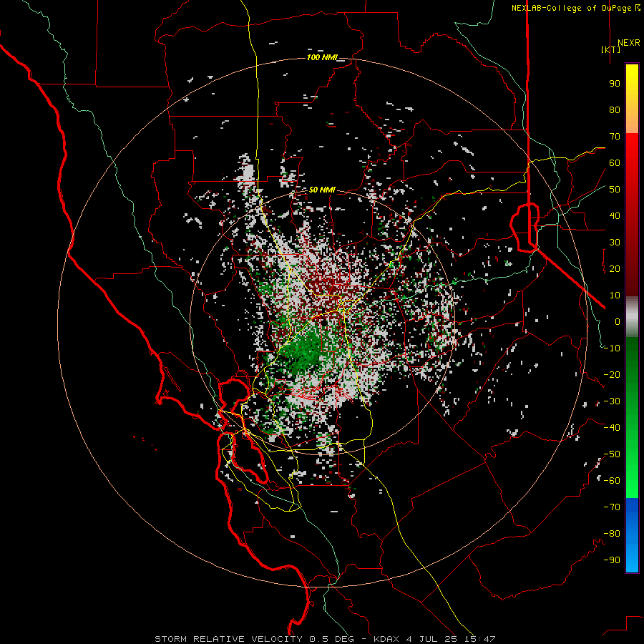
Task: Click the positive 60 scale value
Action: click(x=615, y=162)
